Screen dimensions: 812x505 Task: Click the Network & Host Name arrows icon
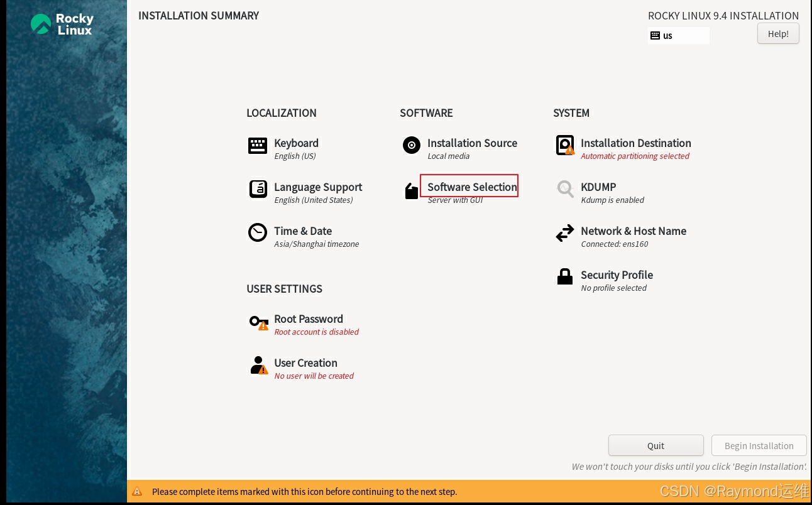pos(565,233)
